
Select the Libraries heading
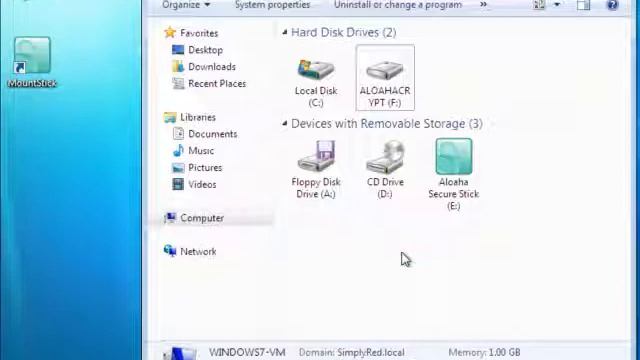pos(198,117)
